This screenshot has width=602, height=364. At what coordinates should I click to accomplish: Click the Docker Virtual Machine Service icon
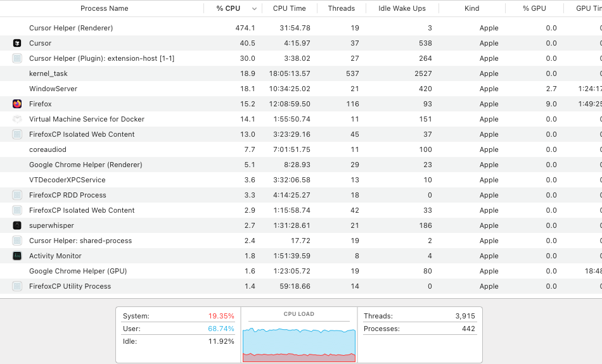pyautogui.click(x=17, y=119)
